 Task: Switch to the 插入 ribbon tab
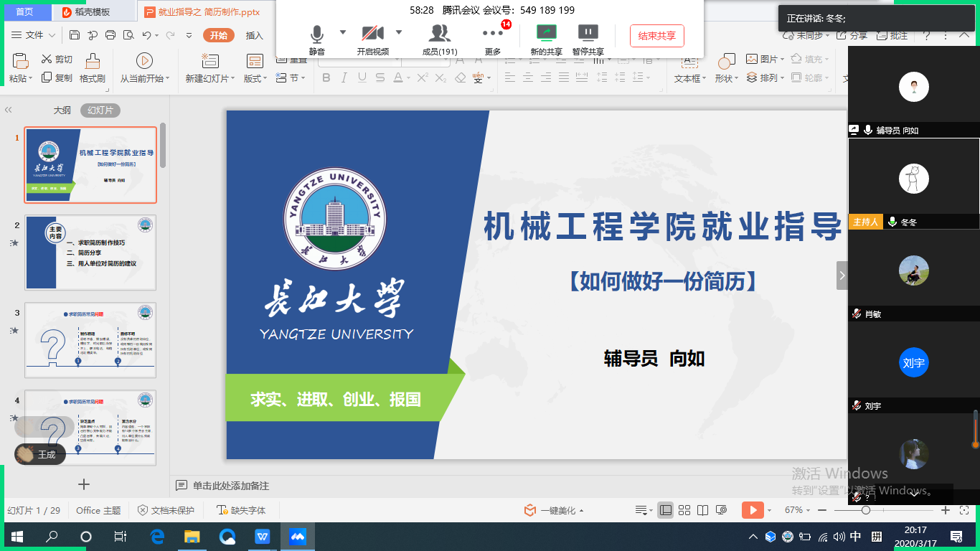[x=255, y=35]
